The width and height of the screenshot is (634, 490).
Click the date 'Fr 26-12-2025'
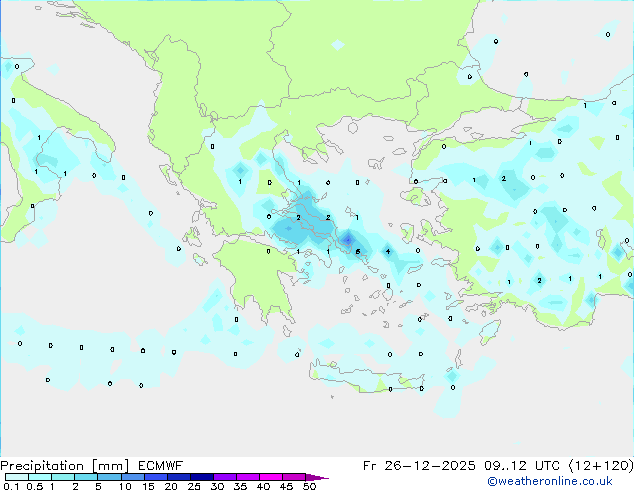coord(418,466)
